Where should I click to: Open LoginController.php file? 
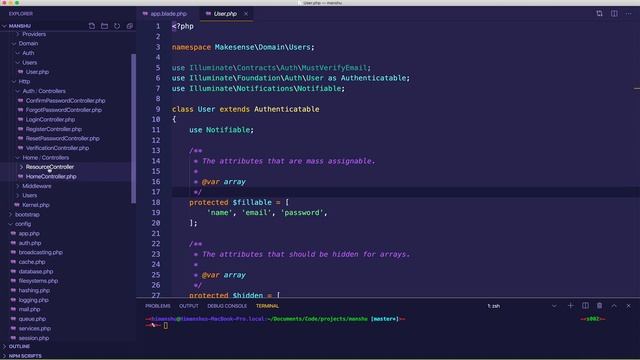point(50,119)
